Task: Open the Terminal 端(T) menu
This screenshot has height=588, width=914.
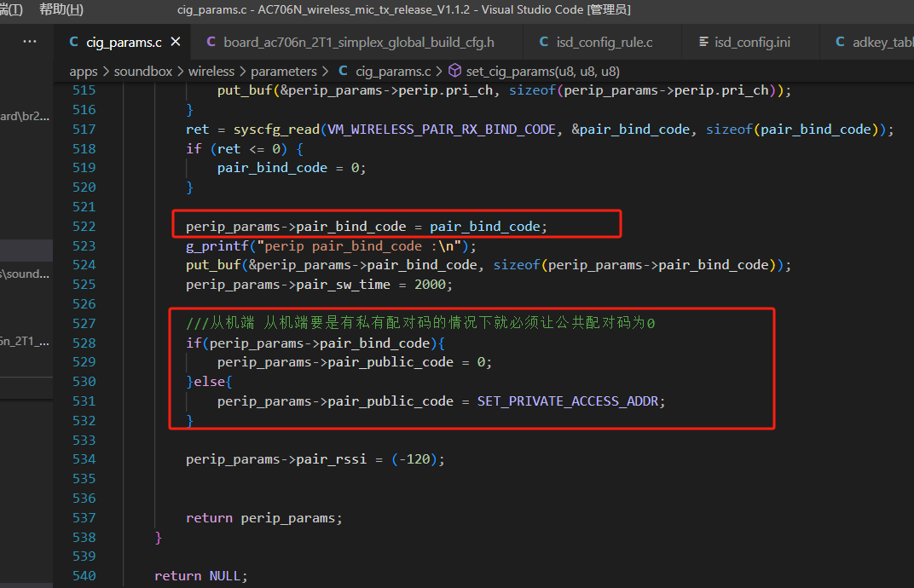Action: coord(12,9)
